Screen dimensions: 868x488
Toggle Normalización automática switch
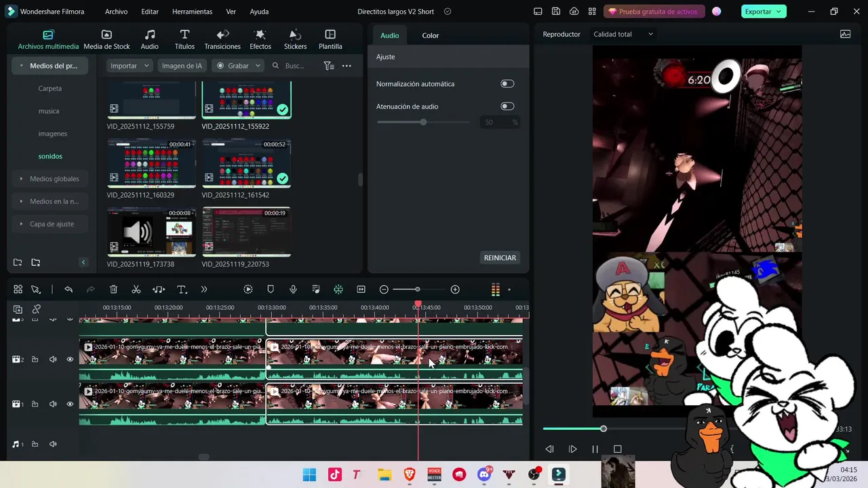click(507, 84)
